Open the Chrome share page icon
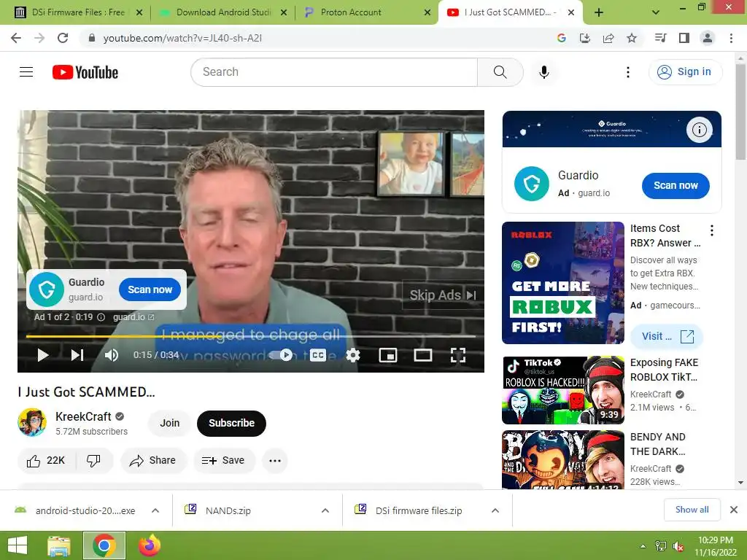747x560 pixels. pyautogui.click(x=608, y=38)
